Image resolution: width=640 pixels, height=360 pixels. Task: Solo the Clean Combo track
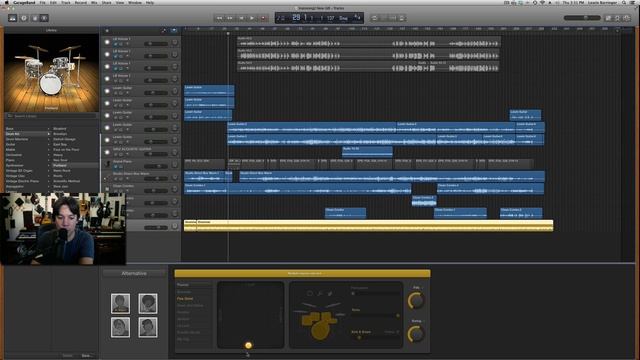(121, 191)
